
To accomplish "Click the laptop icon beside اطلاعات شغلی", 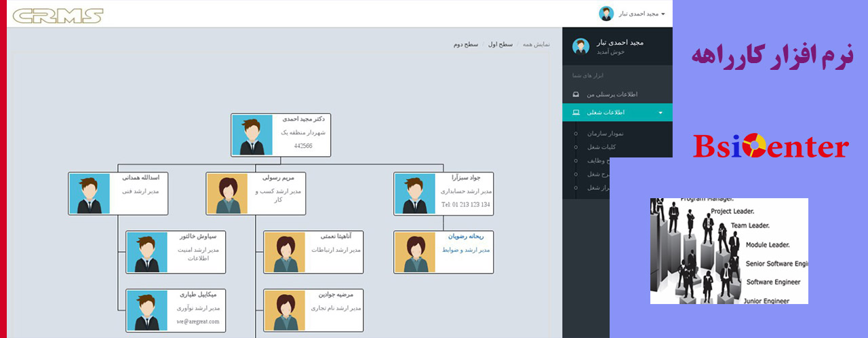I will [576, 112].
